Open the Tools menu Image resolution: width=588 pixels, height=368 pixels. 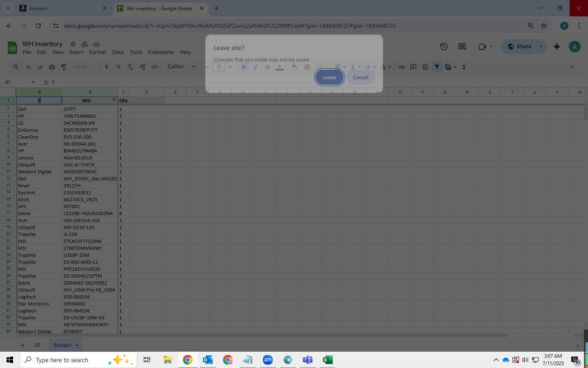point(136,52)
